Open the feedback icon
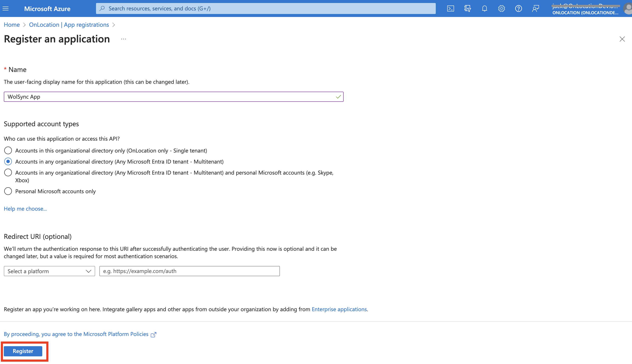 pos(536,8)
